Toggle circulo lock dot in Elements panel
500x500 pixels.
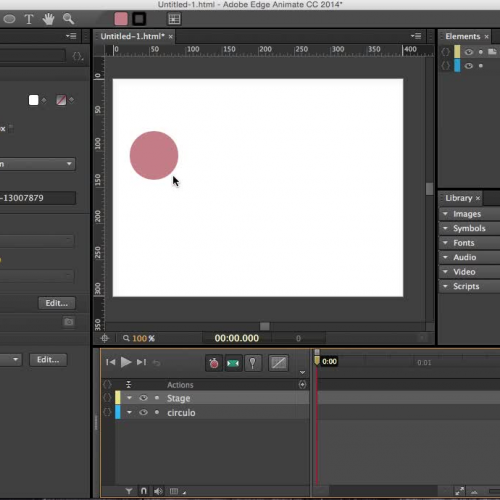(481, 66)
